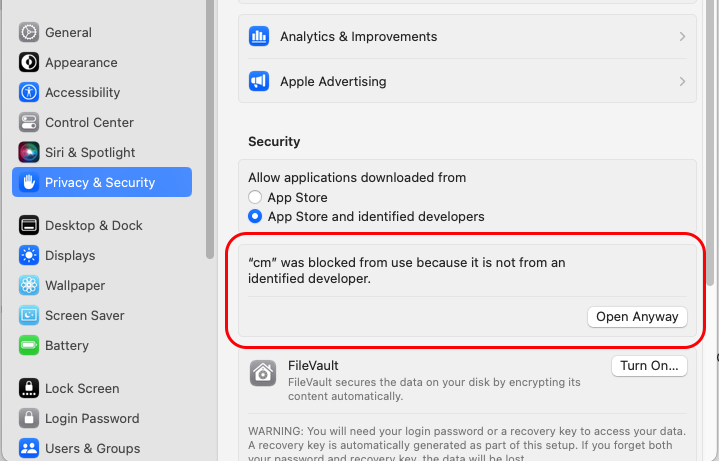The height and width of the screenshot is (461, 719).
Task: Select the Users & Groups sidebar label
Action: 93,448
